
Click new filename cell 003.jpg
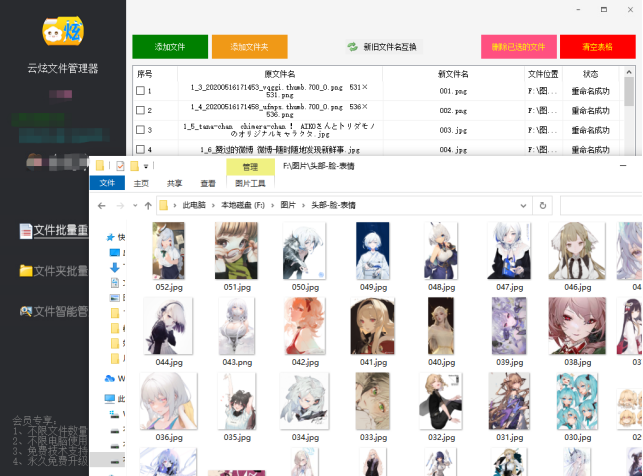click(453, 130)
